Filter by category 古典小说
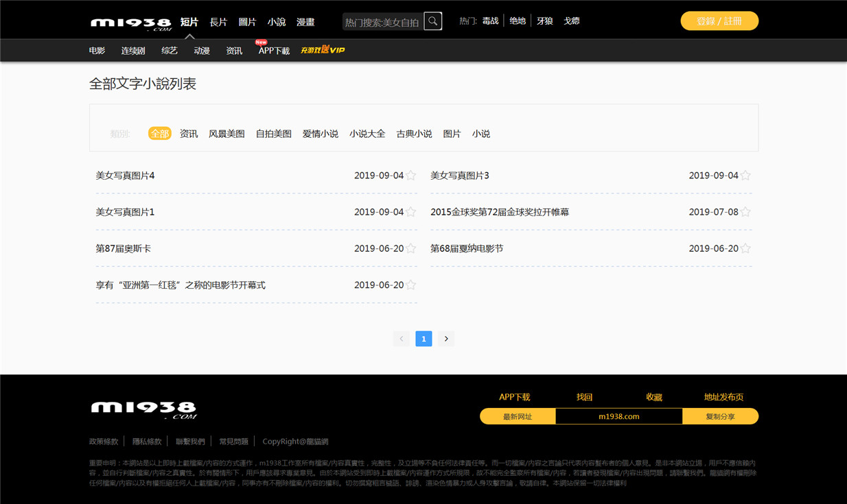Viewport: 847px width, 504px height. (414, 134)
